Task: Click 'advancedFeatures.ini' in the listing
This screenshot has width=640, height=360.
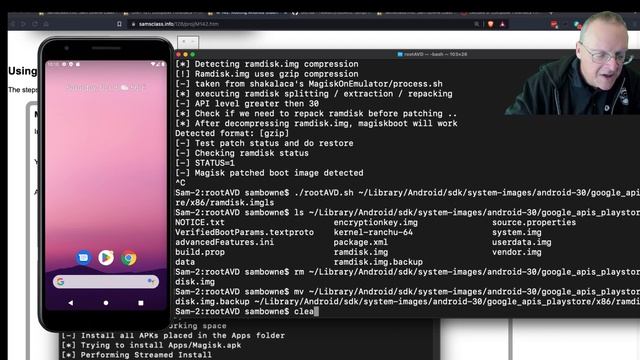Action: coord(224,242)
